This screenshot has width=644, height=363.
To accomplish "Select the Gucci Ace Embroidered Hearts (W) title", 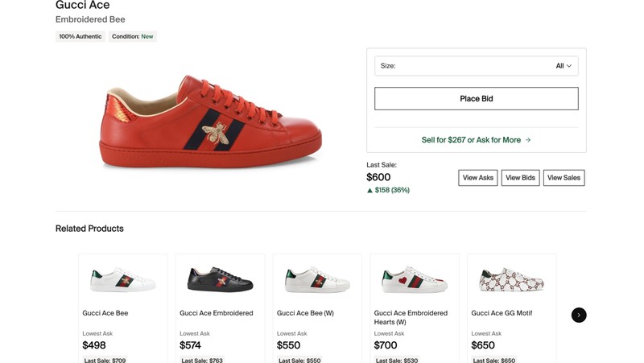I will pos(411,317).
